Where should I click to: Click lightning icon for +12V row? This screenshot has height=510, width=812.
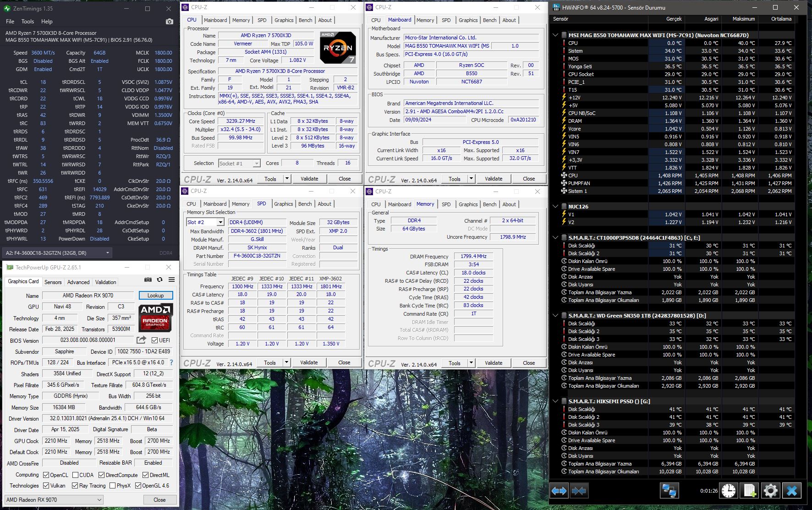(x=564, y=98)
